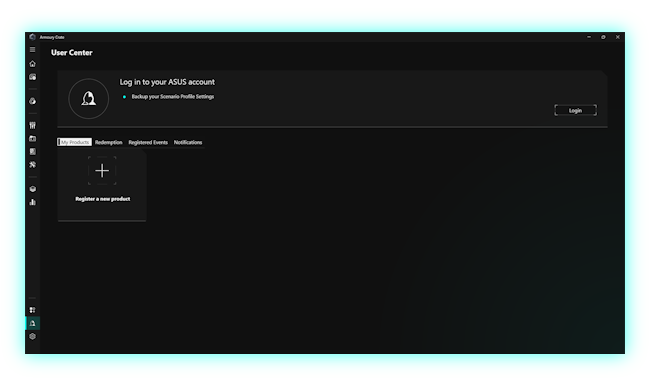Open the Settings gear in sidebar

click(x=32, y=336)
